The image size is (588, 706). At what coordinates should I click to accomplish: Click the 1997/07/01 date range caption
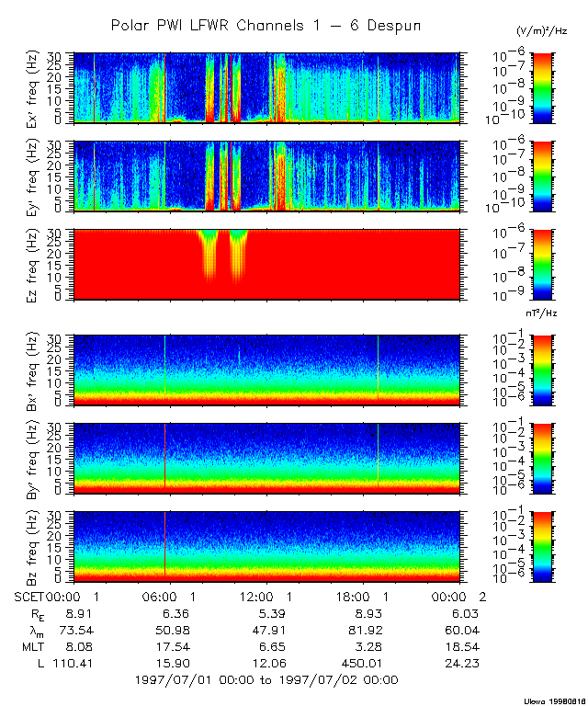(266, 679)
